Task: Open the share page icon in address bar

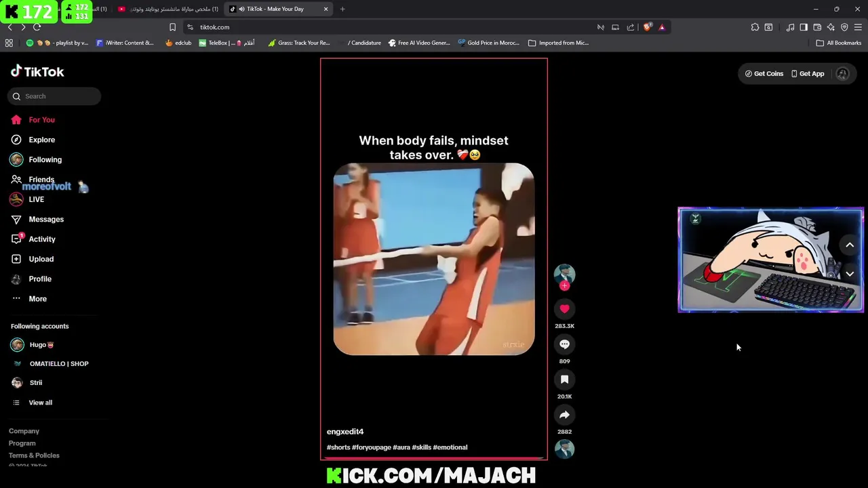Action: pos(631,27)
